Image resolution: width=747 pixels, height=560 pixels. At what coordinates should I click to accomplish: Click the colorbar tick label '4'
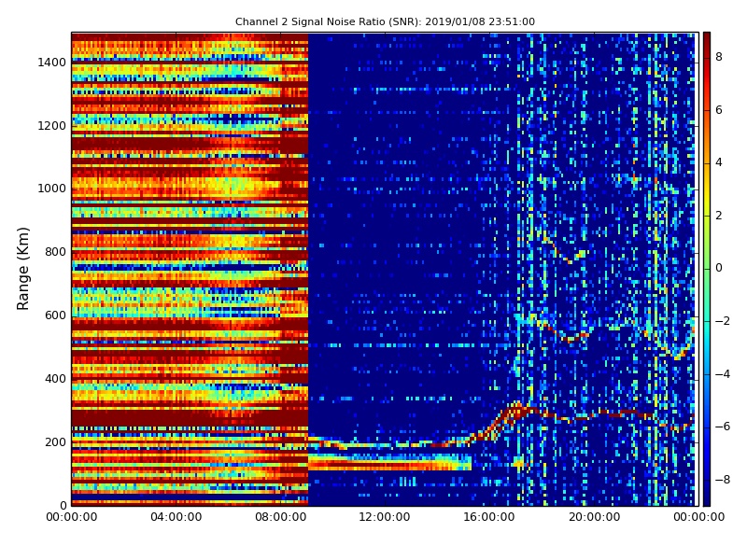click(719, 162)
